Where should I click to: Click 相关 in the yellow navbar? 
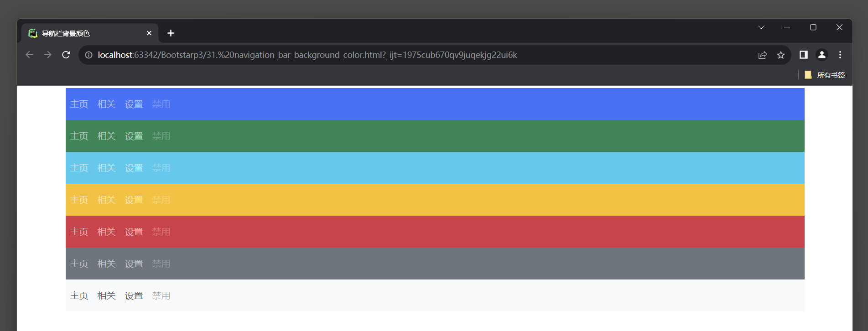click(107, 200)
